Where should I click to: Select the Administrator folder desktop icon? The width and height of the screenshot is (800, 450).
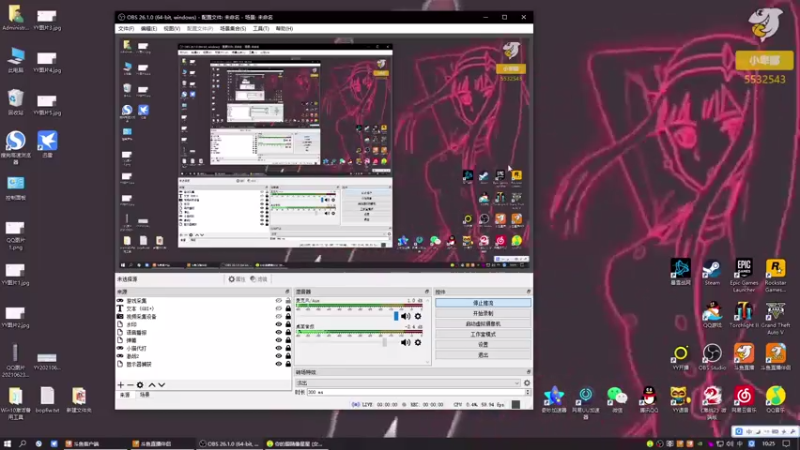pyautogui.click(x=15, y=17)
